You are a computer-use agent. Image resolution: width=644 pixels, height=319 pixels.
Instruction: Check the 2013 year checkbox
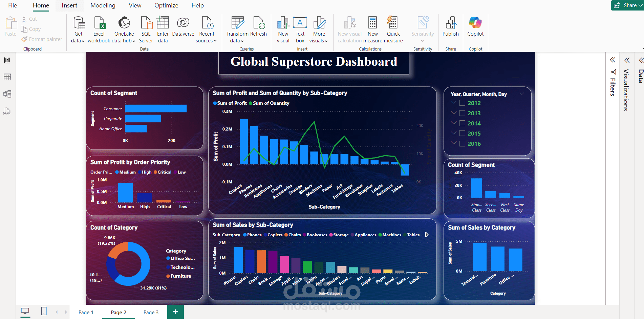point(462,113)
